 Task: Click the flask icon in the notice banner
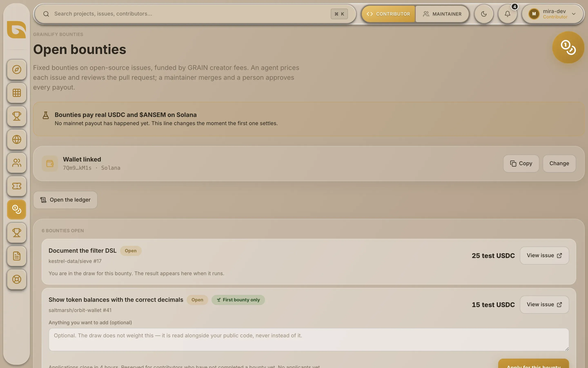pyautogui.click(x=46, y=115)
